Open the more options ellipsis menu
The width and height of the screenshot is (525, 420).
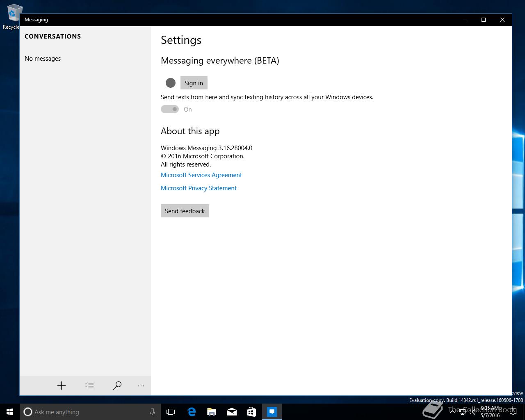(x=141, y=386)
